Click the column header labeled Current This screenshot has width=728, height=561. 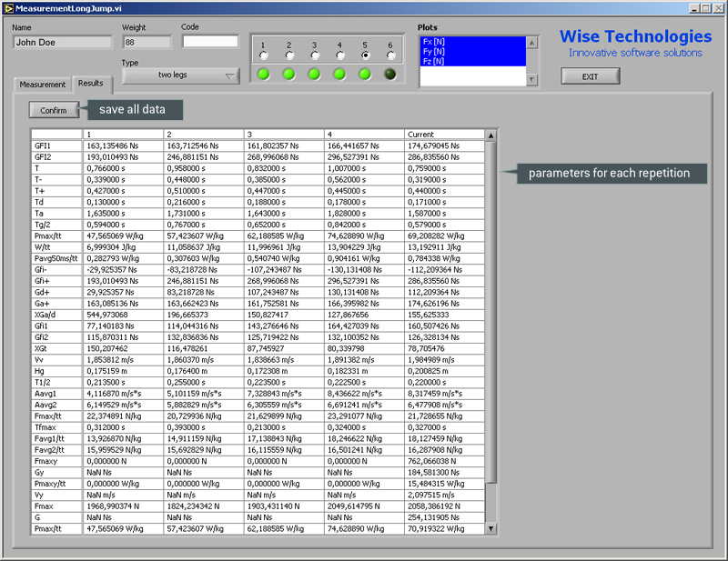444,135
